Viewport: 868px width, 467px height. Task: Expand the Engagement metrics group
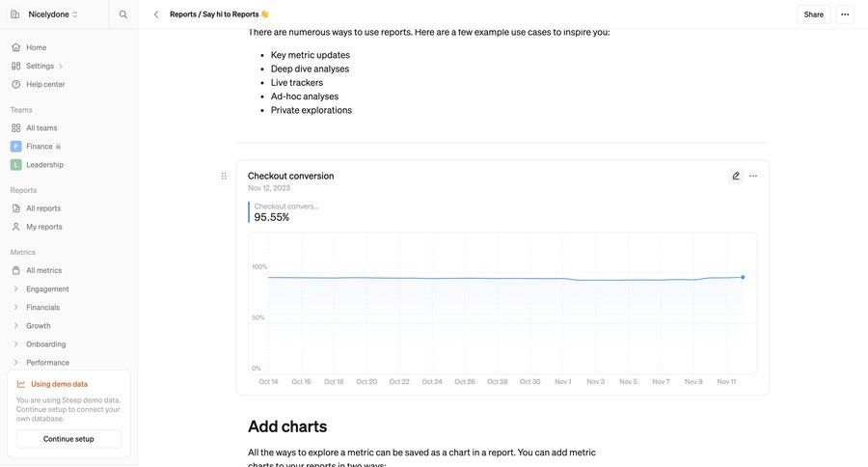click(16, 288)
